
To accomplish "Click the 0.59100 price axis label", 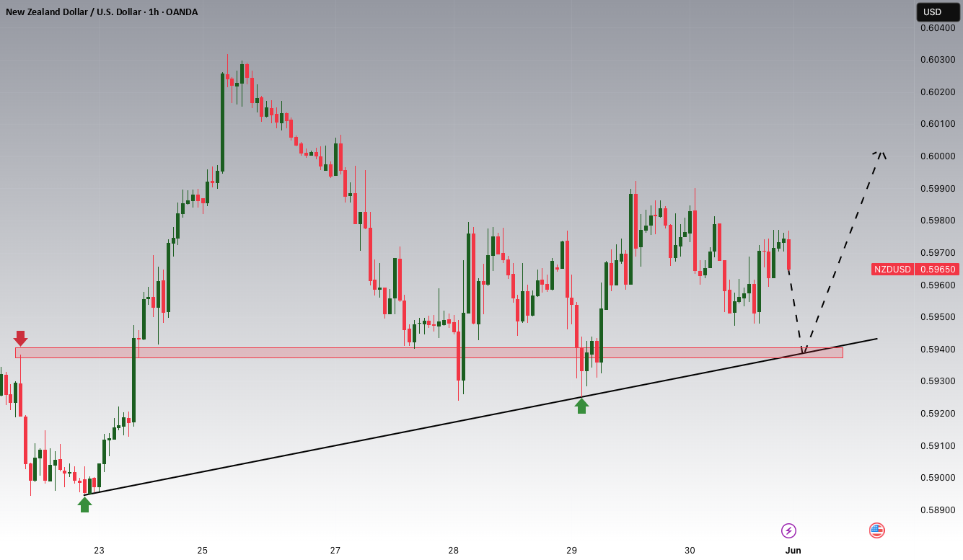I will (x=938, y=446).
